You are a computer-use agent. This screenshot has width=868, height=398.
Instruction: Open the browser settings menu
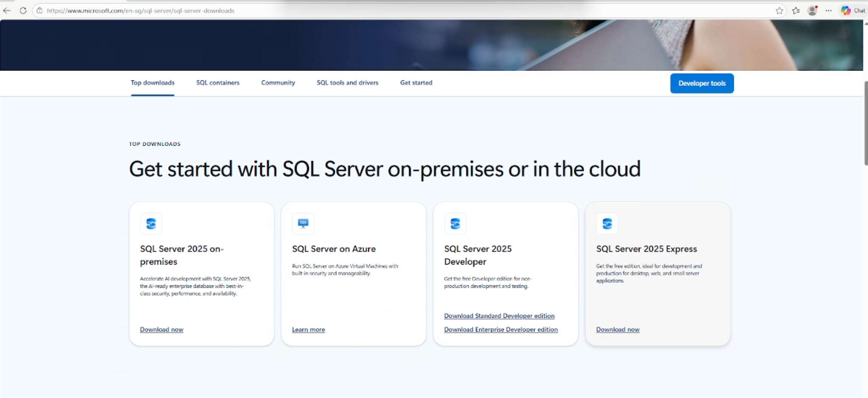click(829, 10)
